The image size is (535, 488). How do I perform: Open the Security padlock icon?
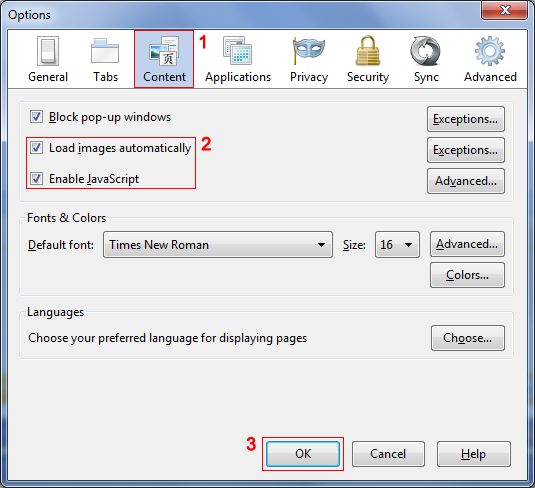(x=367, y=51)
